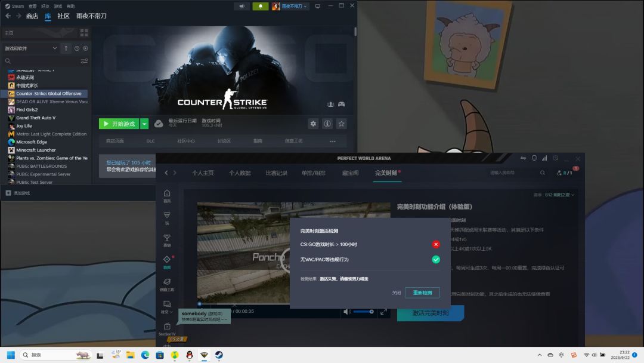This screenshot has width=644, height=363.
Task: Expand the play button dropdown arrow
Action: (x=144, y=124)
